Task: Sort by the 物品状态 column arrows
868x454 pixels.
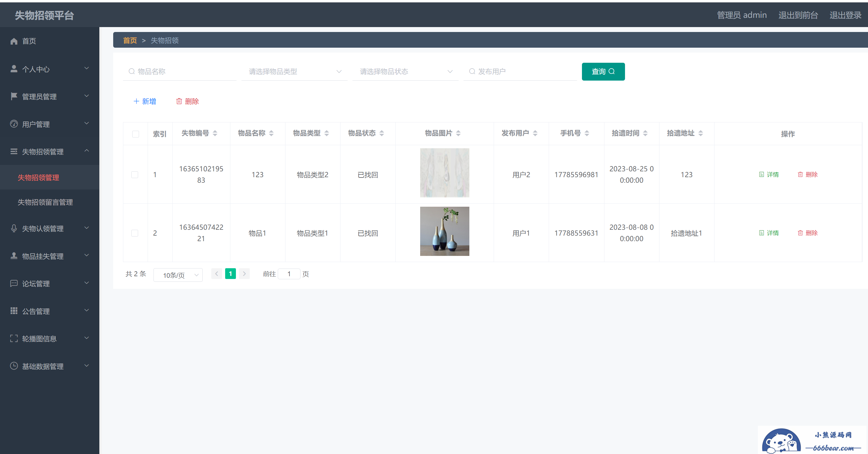Action: click(x=381, y=133)
